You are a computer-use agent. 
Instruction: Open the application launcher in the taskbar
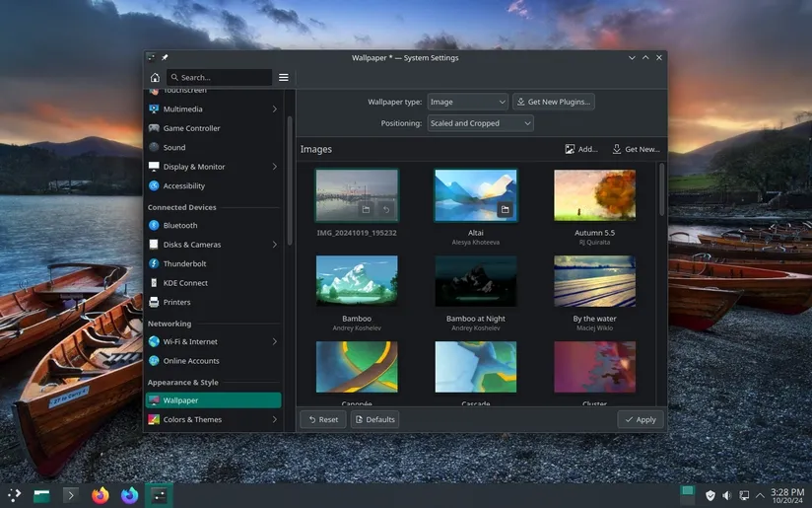point(14,495)
